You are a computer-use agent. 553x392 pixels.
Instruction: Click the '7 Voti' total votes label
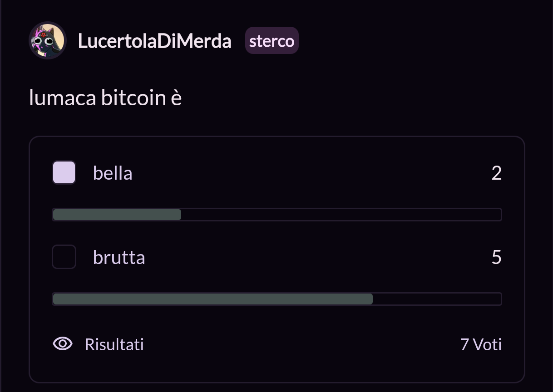coord(481,344)
